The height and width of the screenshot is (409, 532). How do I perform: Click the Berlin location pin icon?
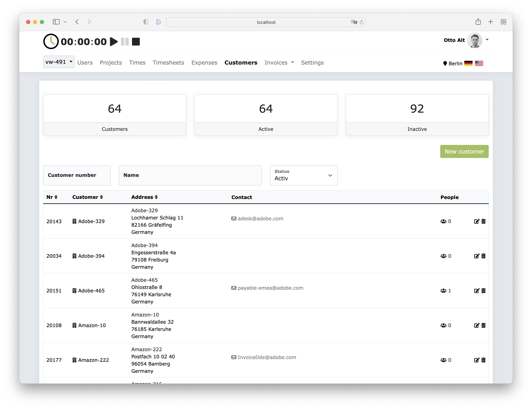pyautogui.click(x=445, y=64)
